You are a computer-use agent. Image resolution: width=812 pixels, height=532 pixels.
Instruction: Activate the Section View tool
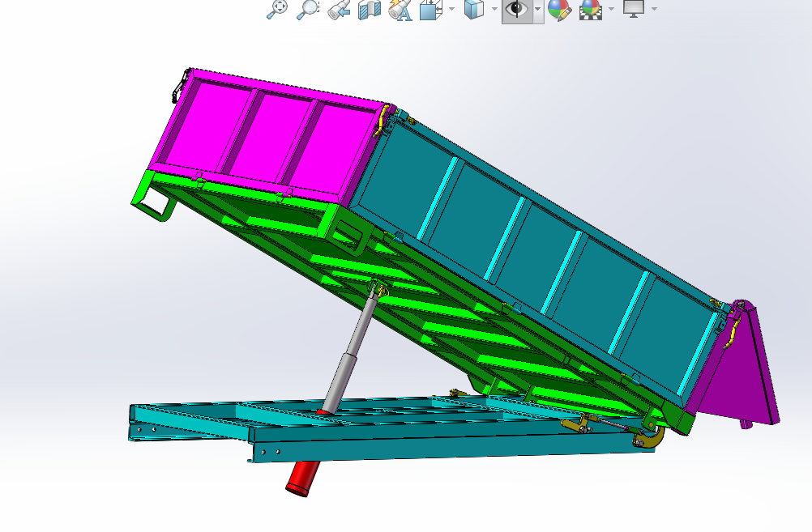coord(370,10)
